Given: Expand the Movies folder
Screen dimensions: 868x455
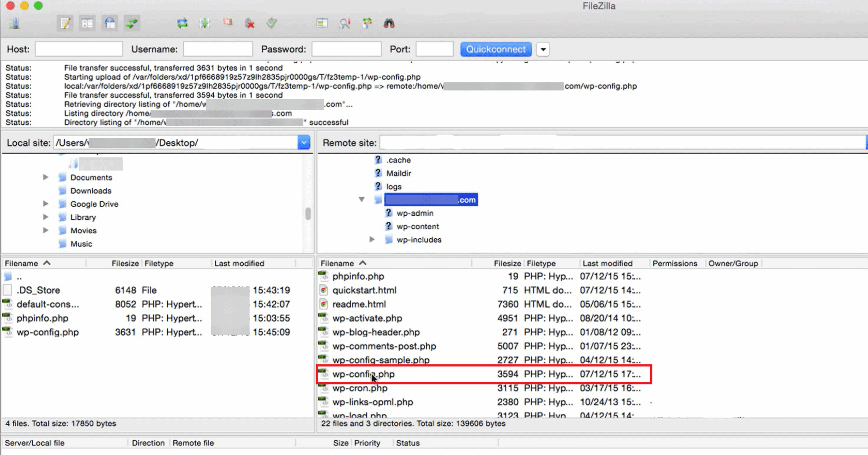Looking at the screenshot, I should (x=46, y=230).
